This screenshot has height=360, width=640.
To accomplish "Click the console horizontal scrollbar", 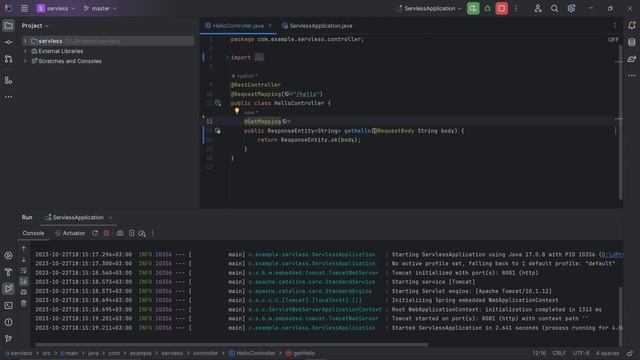I will [x=232, y=344].
